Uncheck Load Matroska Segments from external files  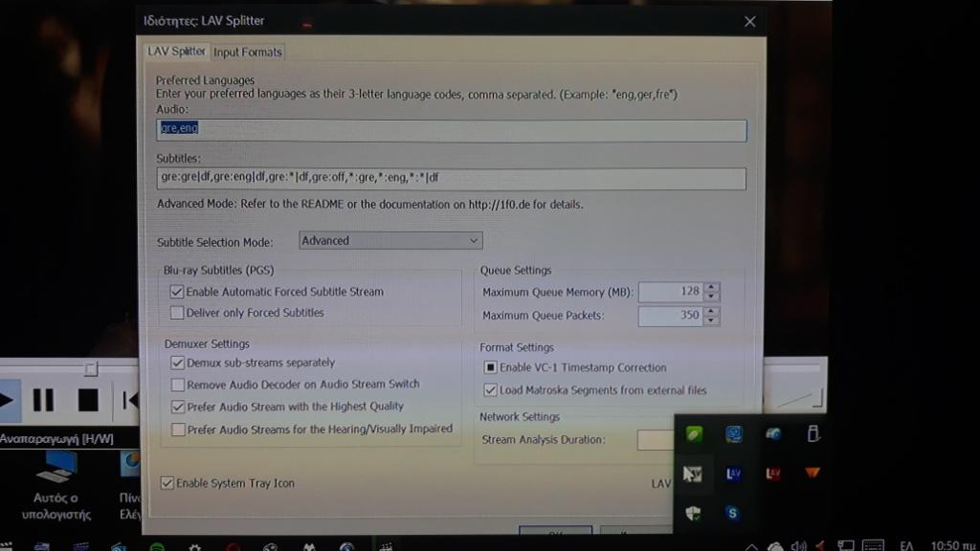(491, 390)
